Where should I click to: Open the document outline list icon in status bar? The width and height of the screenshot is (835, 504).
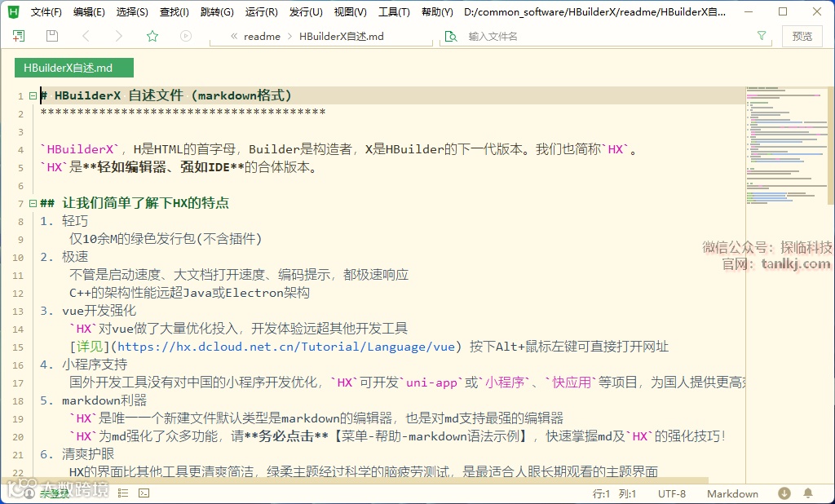[123, 493]
